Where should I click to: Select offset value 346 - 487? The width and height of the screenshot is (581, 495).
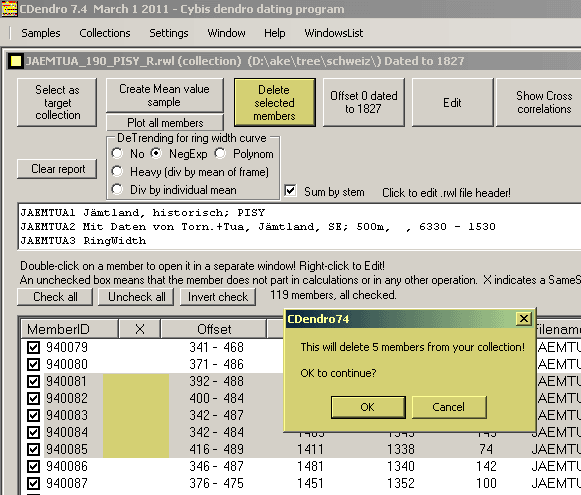(x=216, y=466)
